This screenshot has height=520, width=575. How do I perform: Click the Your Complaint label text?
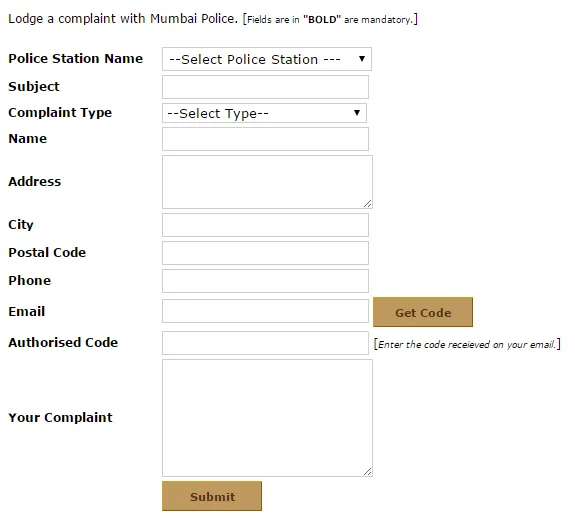[61, 417]
